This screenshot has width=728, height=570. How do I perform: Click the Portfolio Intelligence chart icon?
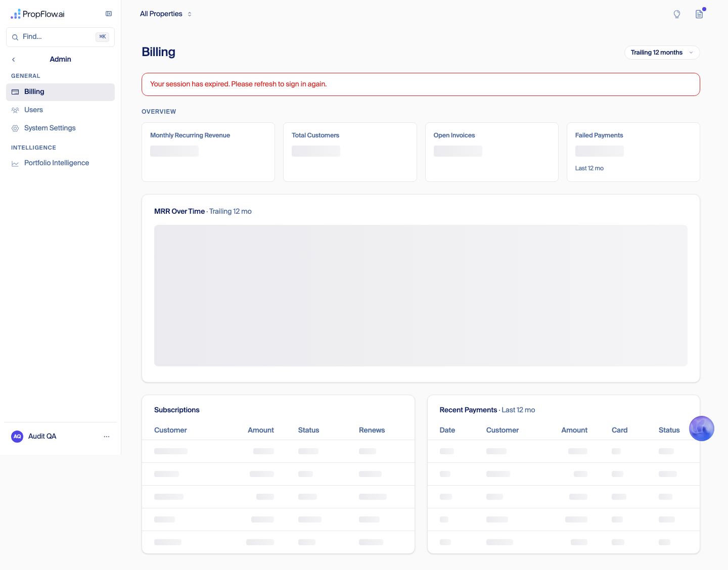pos(15,163)
